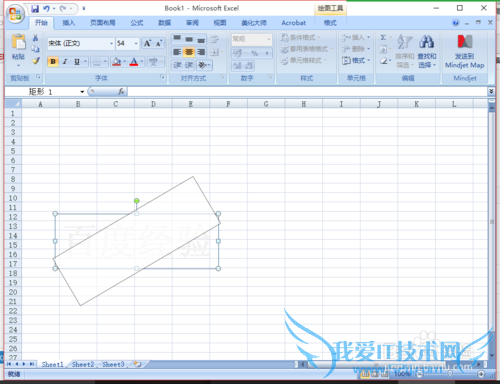Click the Select All corner button
Screen dimensions: 500x384
[x=13, y=104]
